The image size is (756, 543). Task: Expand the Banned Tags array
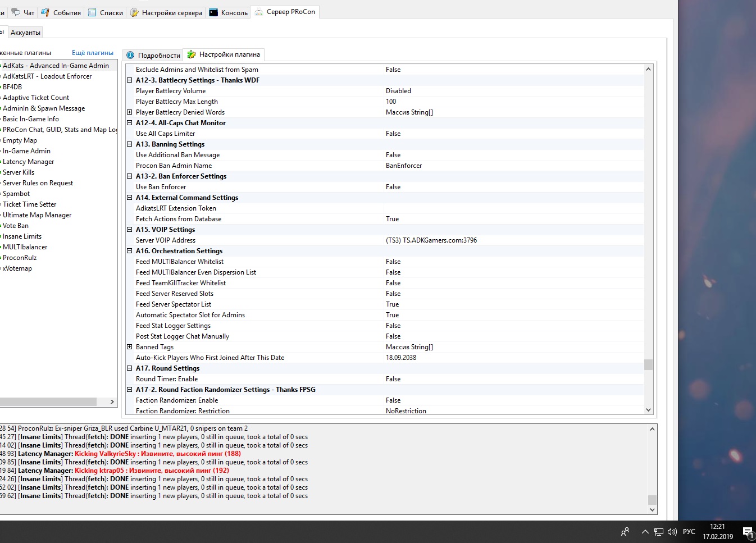coord(130,347)
